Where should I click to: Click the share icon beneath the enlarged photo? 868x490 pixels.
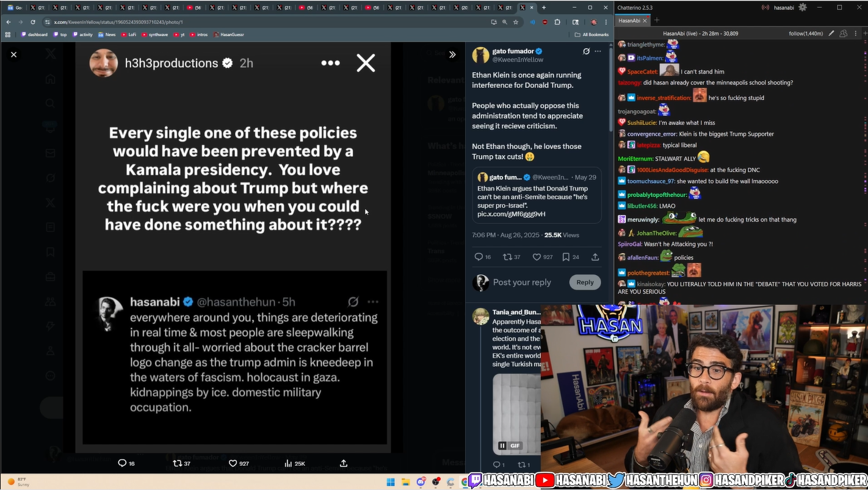coord(344,463)
